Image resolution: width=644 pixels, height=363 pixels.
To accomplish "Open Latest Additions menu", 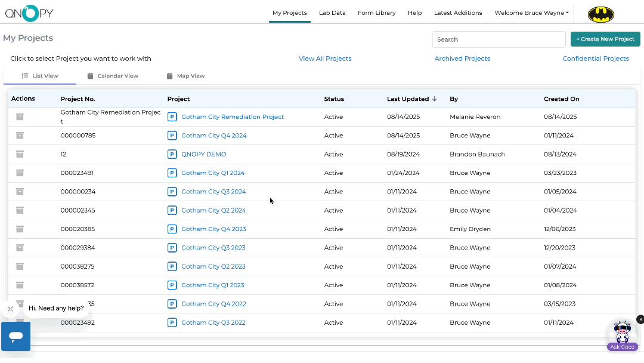I will click(x=458, y=13).
